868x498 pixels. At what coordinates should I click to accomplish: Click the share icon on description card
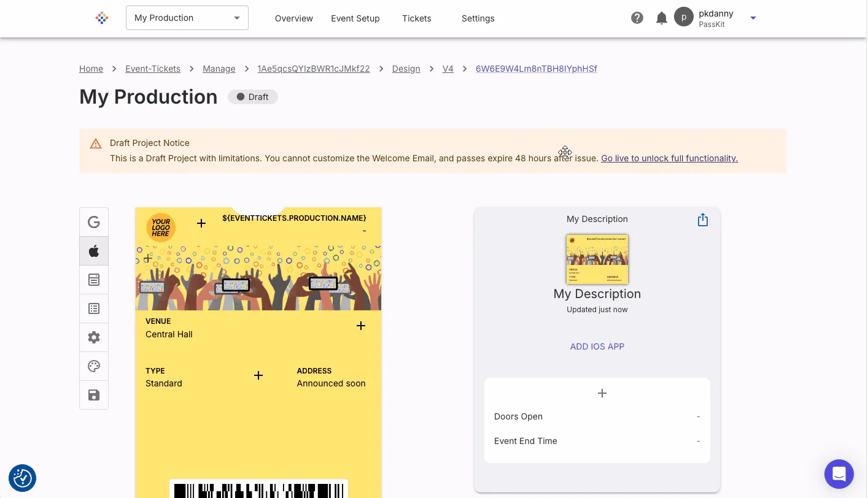click(x=703, y=220)
